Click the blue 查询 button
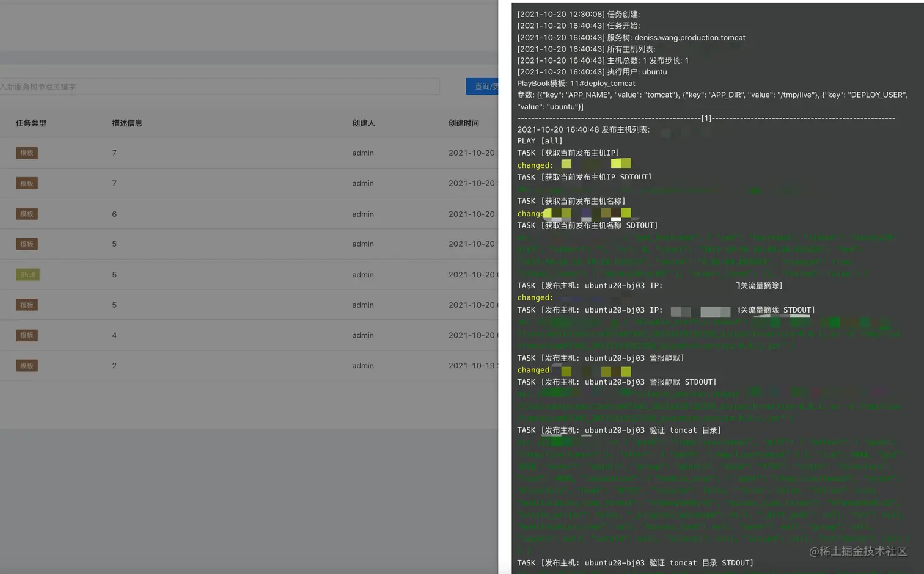 (x=482, y=87)
